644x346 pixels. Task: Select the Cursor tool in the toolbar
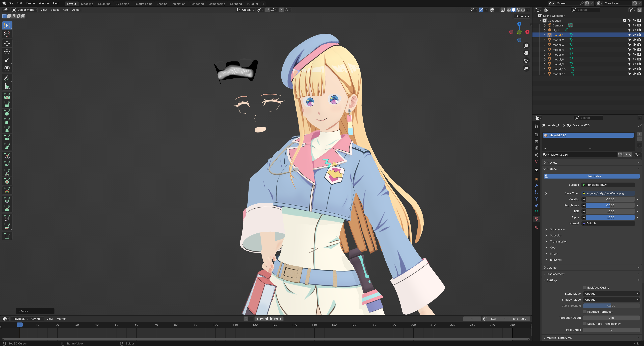(x=7, y=34)
